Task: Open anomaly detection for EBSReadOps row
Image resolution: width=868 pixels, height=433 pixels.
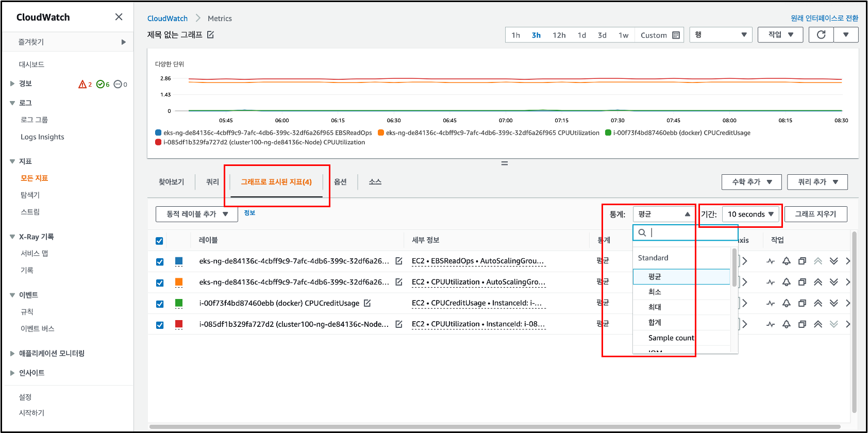Action: [771, 261]
